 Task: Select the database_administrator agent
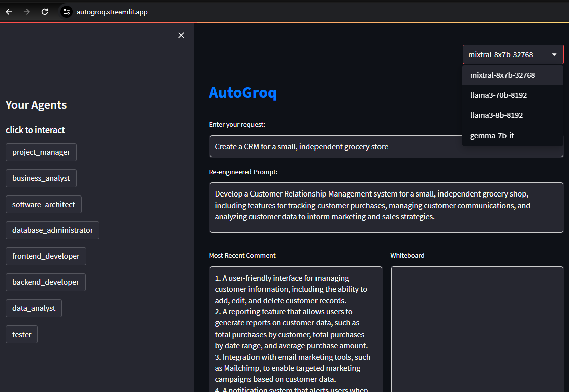[x=52, y=230]
